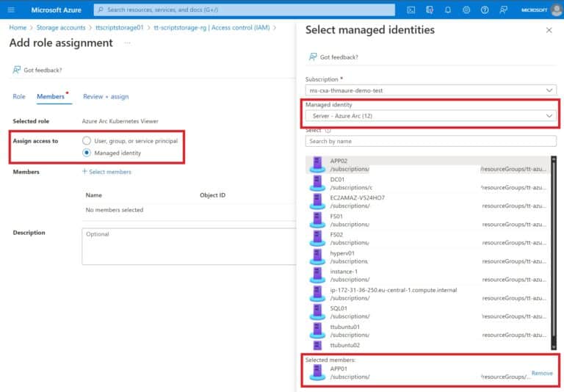Open the help question mark icon
This screenshot has height=392, width=564.
(485, 10)
